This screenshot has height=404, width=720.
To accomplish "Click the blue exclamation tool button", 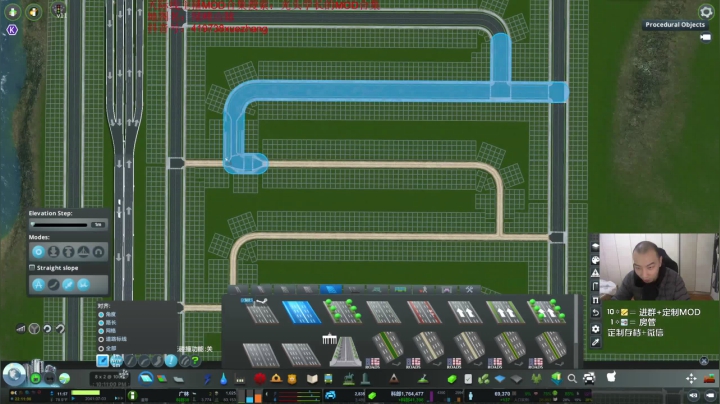I will point(171,361).
